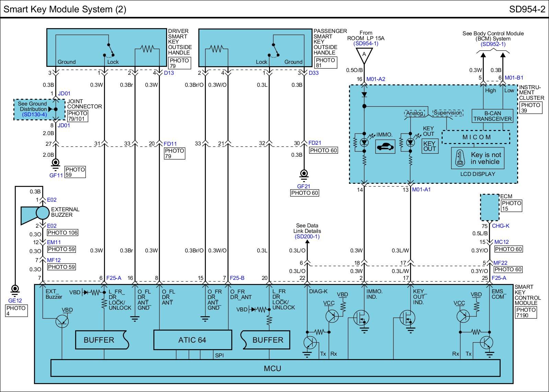Click the triangle connector marked A

tap(364, 55)
